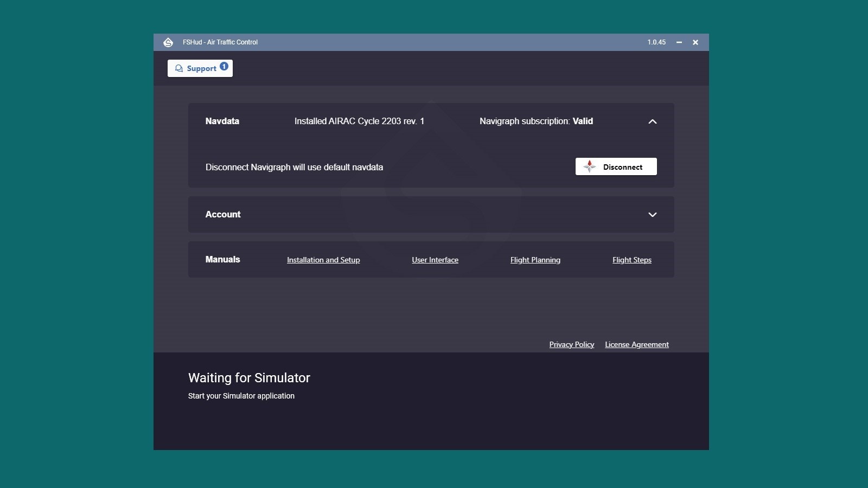This screenshot has width=868, height=488.
Task: Click the Waiting for Simulator heading
Action: click(249, 378)
